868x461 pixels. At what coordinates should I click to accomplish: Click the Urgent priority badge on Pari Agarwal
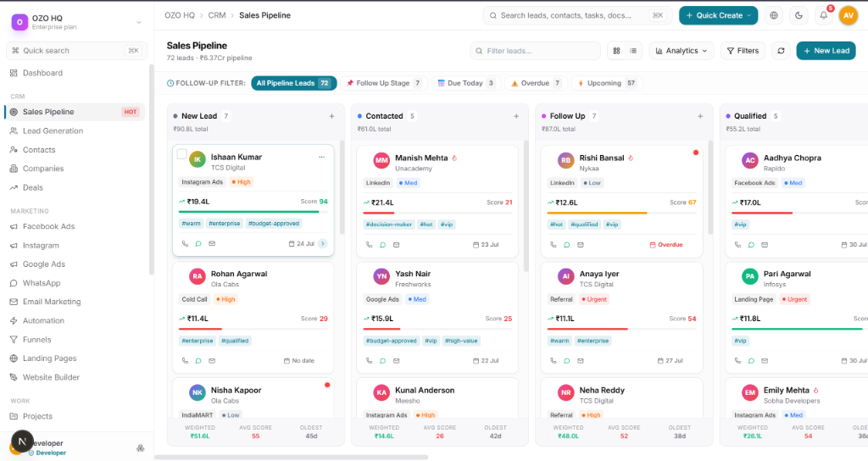793,299
